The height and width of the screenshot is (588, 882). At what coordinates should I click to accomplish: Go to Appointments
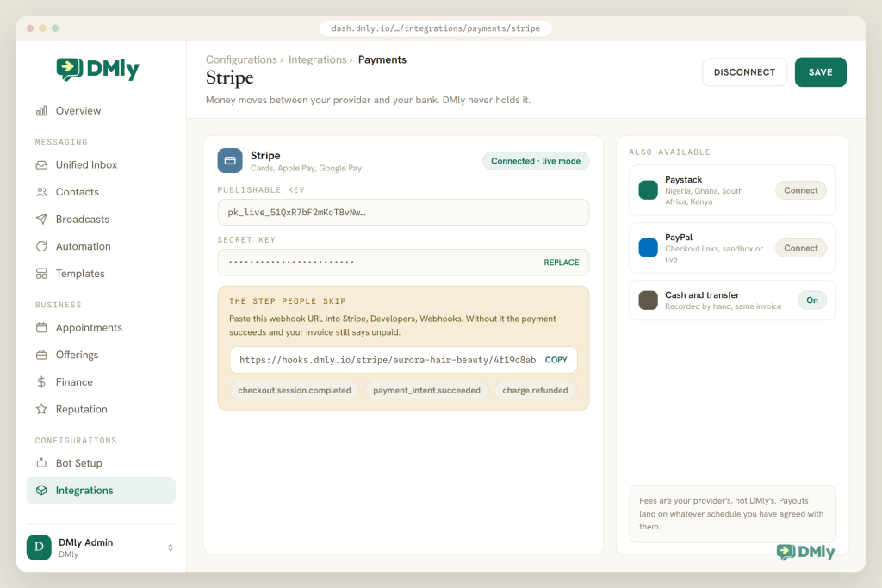pyautogui.click(x=102, y=327)
